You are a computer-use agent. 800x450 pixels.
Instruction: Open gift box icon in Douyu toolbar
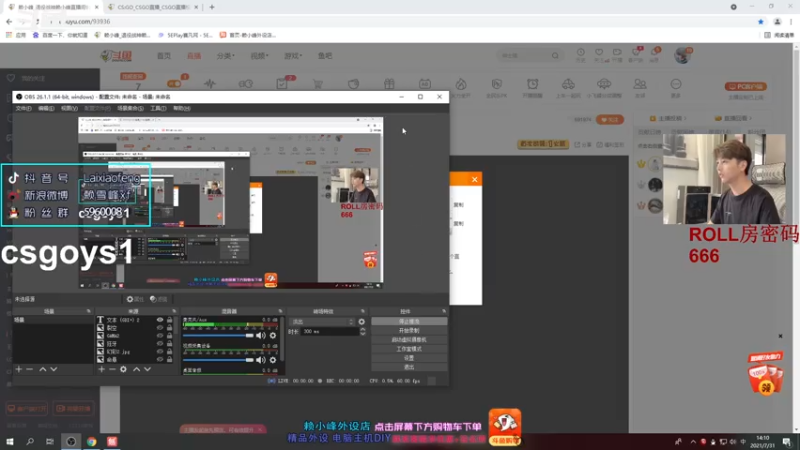click(x=389, y=84)
